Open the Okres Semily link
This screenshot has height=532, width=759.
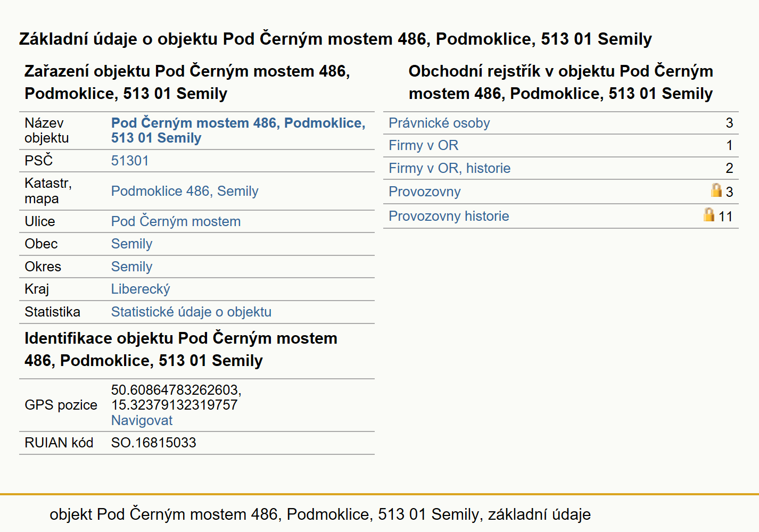(x=131, y=267)
